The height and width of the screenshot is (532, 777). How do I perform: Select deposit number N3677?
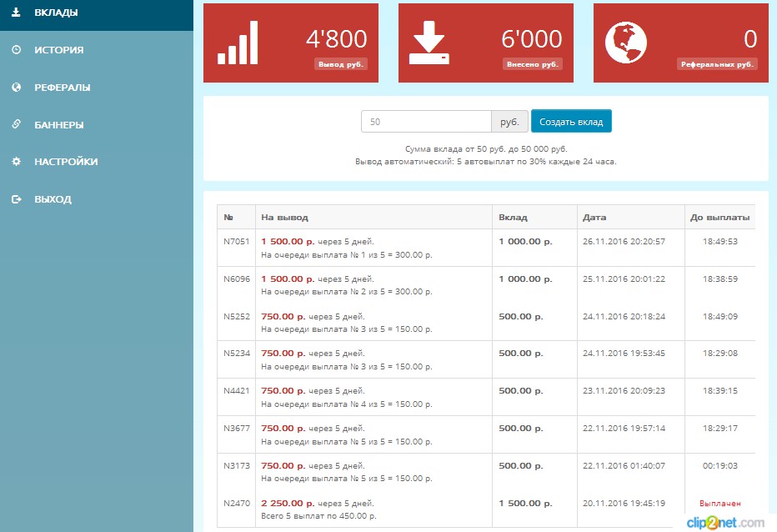(x=237, y=428)
